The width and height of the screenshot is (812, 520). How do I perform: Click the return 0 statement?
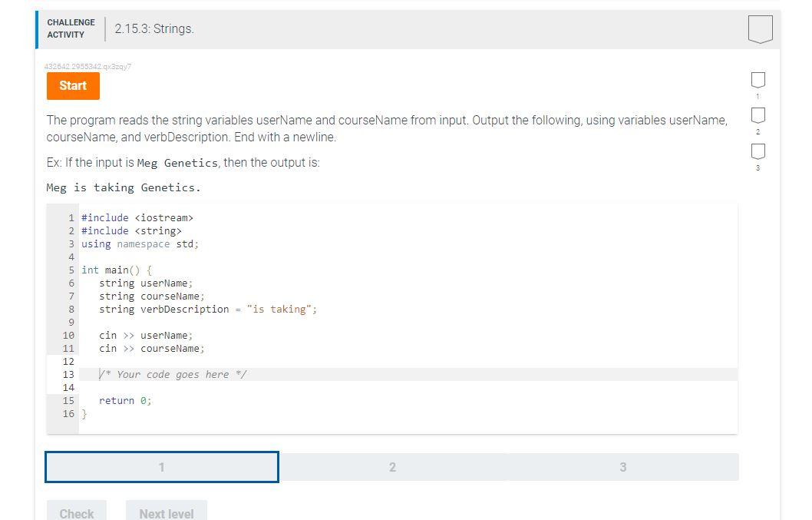pos(124,400)
